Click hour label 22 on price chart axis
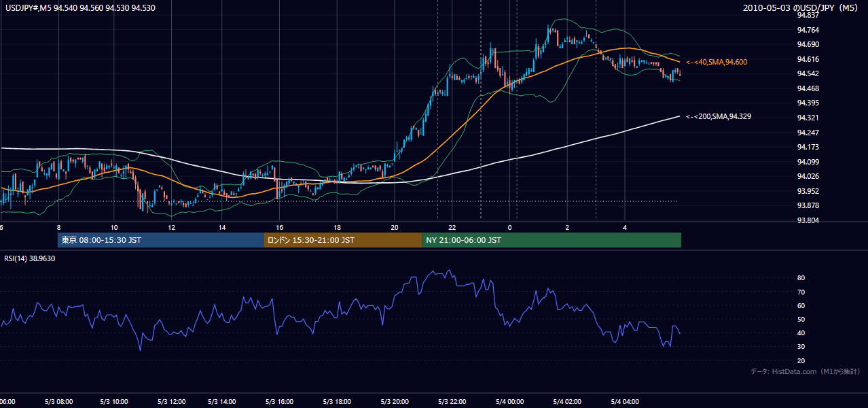 click(452, 227)
